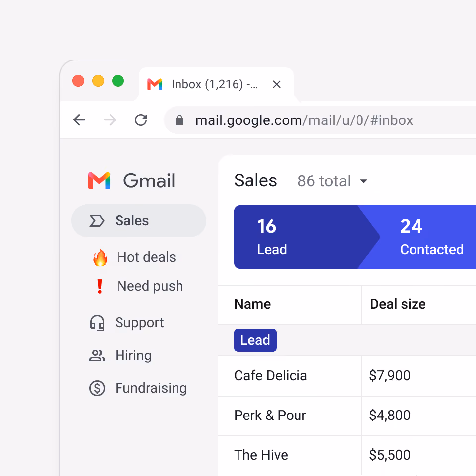Click the browser forward arrow
Screen dimensions: 476x476
tap(110, 120)
